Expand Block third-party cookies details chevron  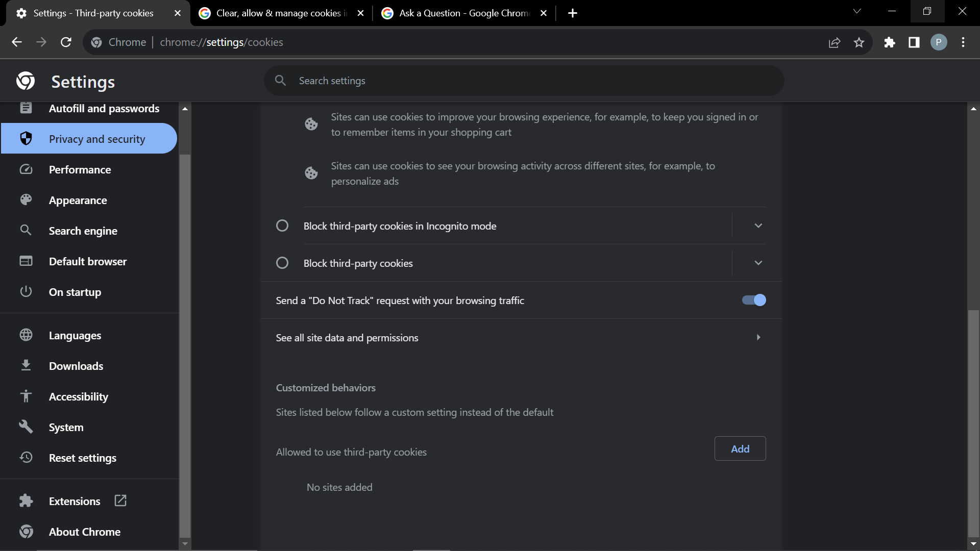(x=758, y=263)
